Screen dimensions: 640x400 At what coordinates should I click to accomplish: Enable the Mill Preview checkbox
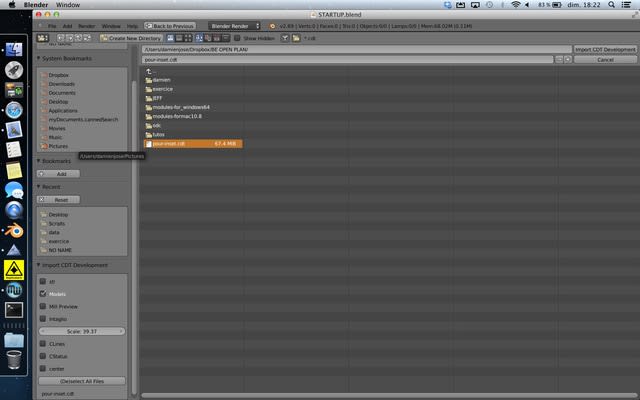43,306
